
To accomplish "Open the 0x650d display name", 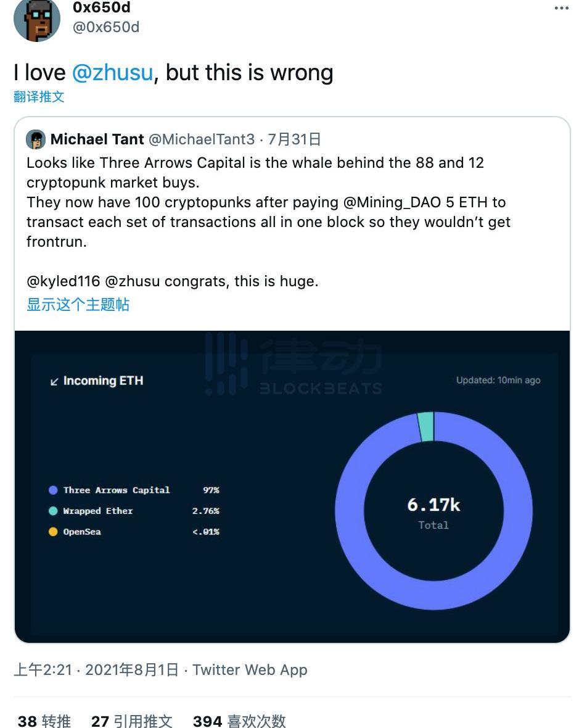I will point(101,7).
